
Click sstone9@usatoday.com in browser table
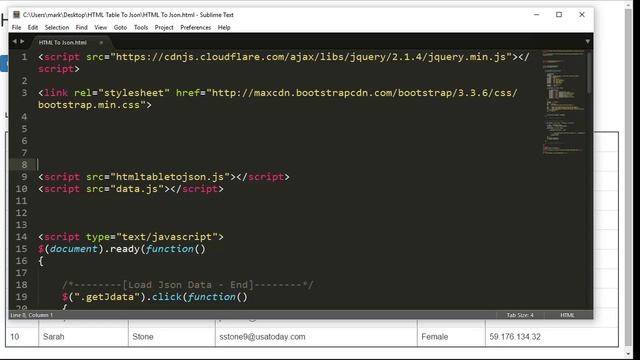(262, 337)
